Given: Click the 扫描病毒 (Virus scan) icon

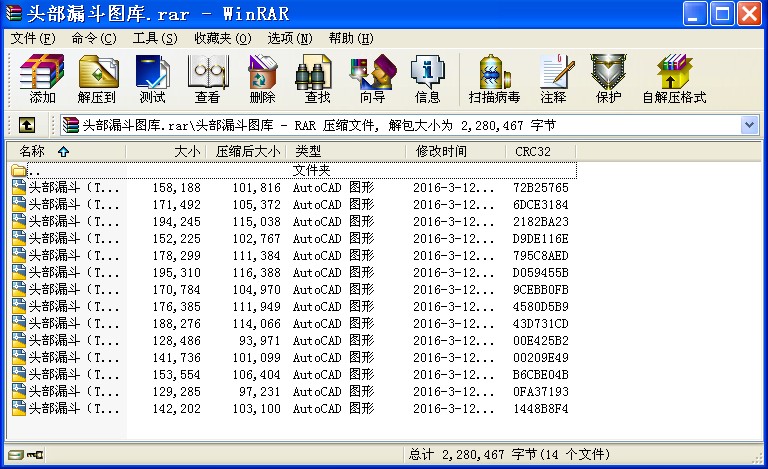Looking at the screenshot, I should (x=494, y=78).
